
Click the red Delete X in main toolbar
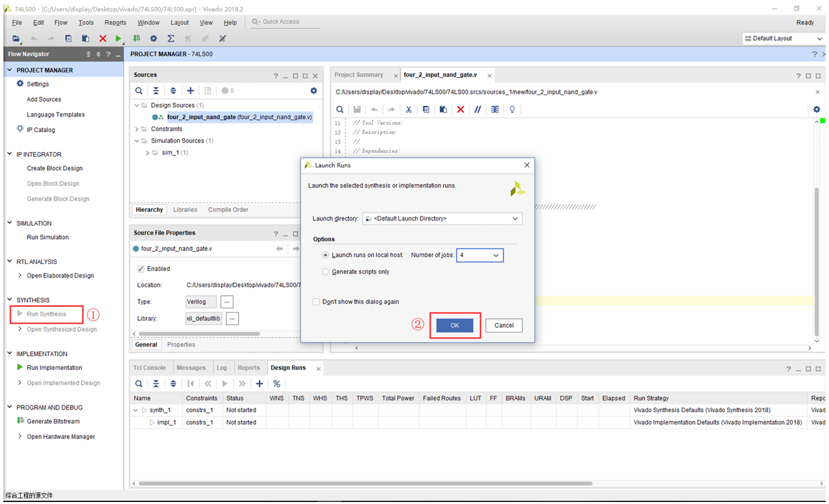pyautogui.click(x=103, y=39)
